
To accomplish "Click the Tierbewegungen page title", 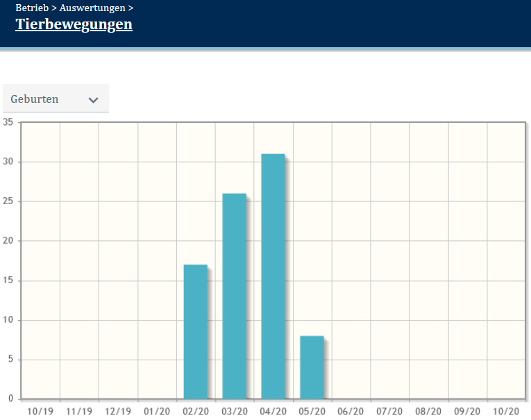I will point(74,24).
